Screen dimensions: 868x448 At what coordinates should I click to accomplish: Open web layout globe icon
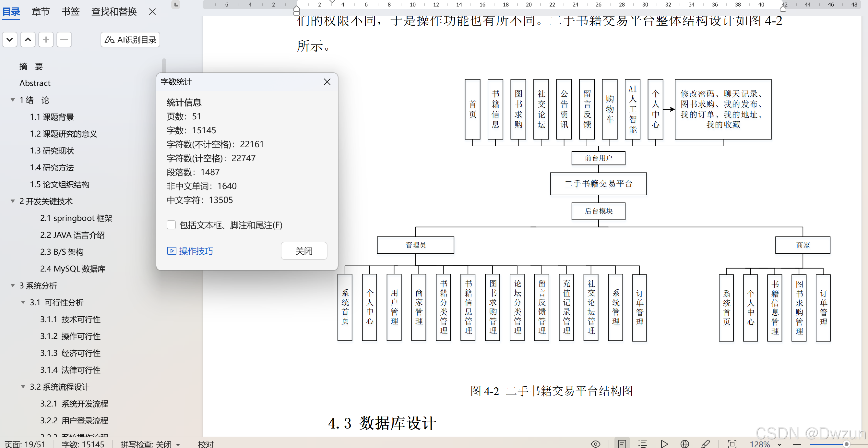(684, 443)
